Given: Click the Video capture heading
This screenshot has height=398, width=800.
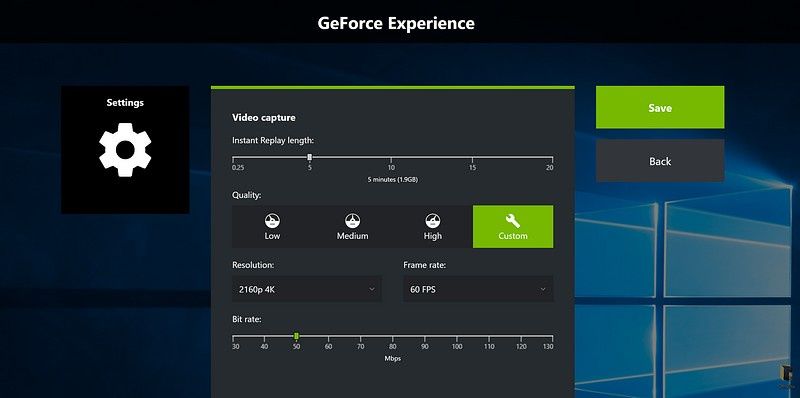Looking at the screenshot, I should [x=264, y=117].
